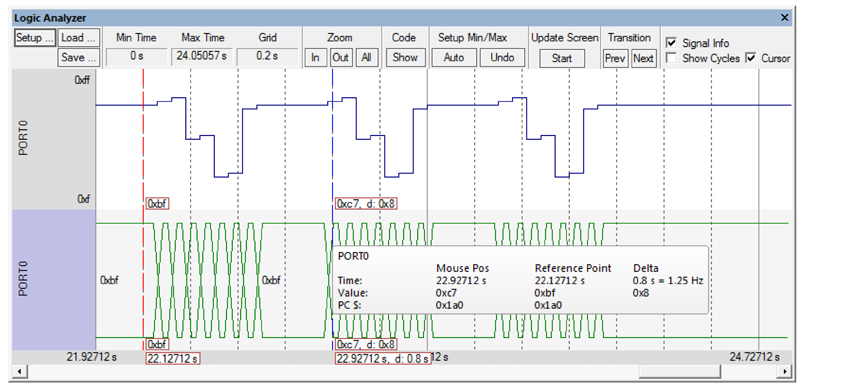
Task: Zoom In on the waveform
Action: click(315, 58)
